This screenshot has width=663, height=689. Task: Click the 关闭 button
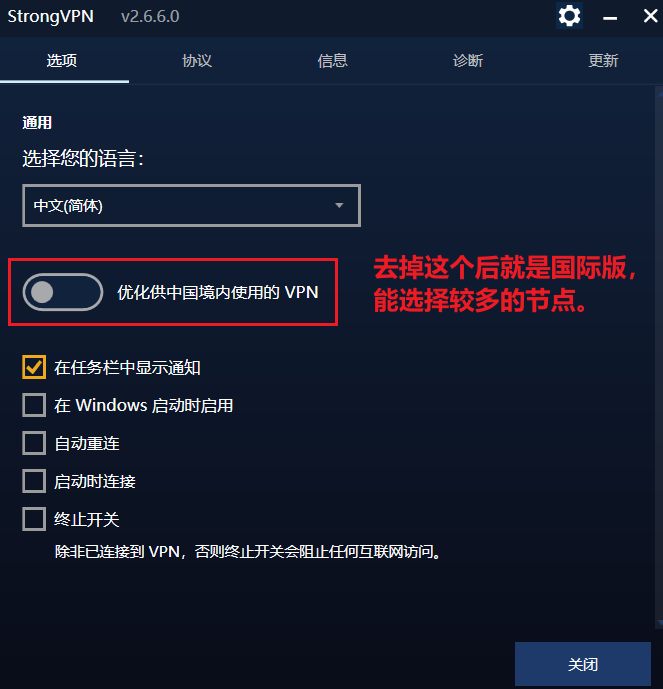coord(583,664)
